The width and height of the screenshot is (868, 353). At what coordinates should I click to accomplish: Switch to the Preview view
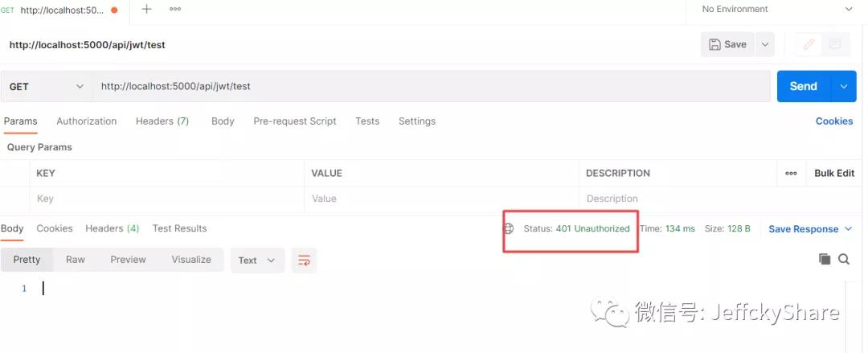point(128,260)
